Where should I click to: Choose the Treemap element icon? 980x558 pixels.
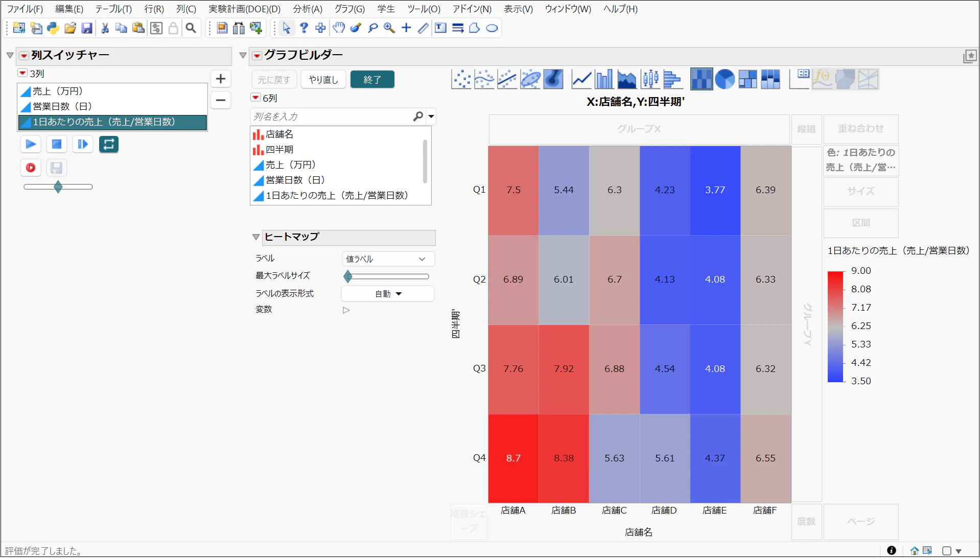(748, 79)
